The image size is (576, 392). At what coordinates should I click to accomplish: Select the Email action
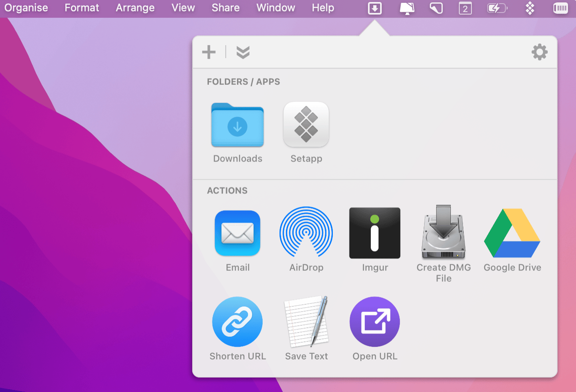tap(237, 233)
